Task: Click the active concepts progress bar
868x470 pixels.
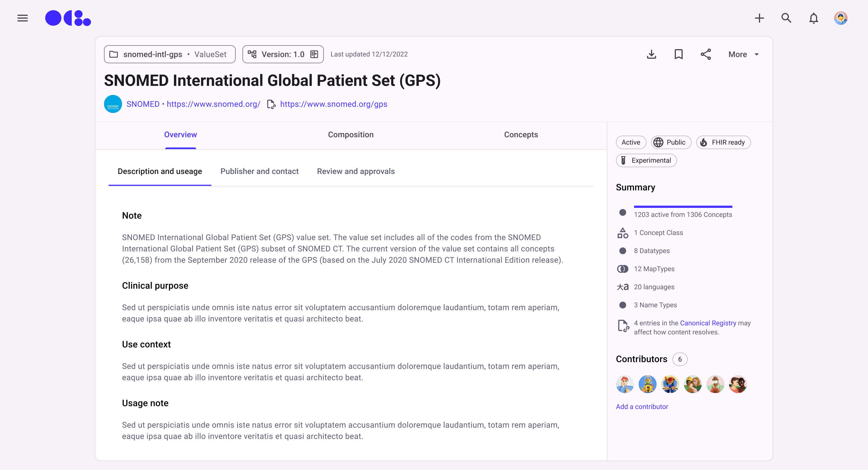Action: pyautogui.click(x=683, y=206)
